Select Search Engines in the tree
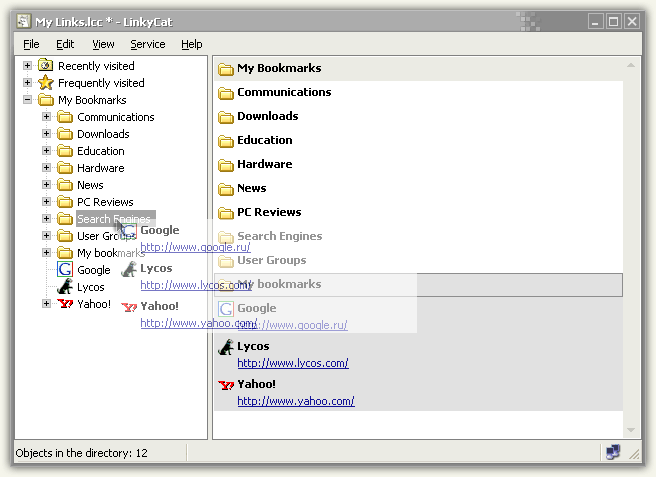 point(116,218)
